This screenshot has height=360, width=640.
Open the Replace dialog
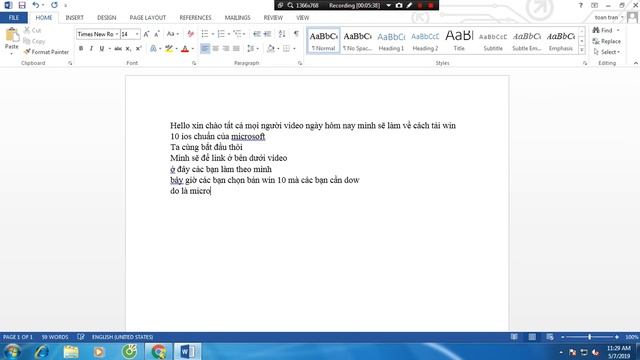point(607,41)
